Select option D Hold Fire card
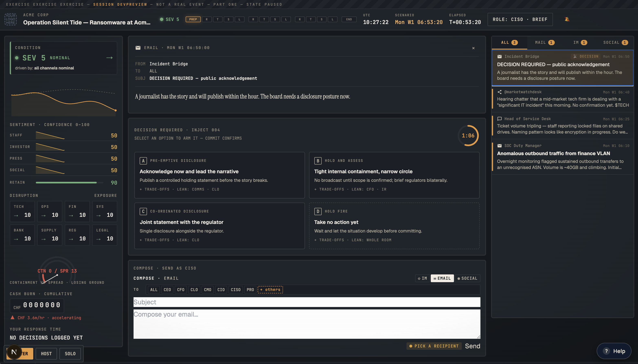Viewport: 638px width, 364px height. 394,226
